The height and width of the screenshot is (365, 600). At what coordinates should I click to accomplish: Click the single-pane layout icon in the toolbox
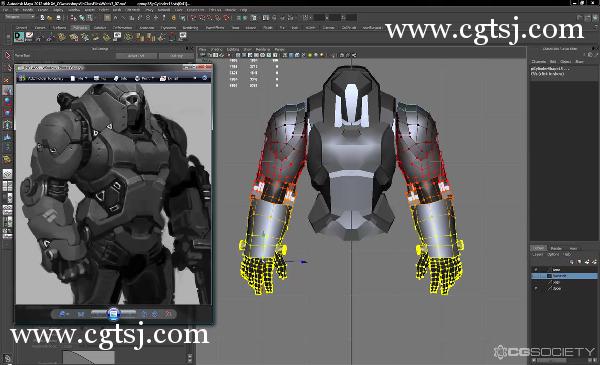point(7,174)
